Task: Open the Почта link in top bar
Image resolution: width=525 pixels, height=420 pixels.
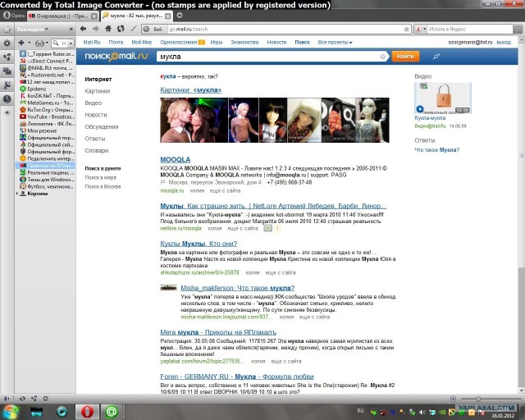Action: [x=116, y=42]
